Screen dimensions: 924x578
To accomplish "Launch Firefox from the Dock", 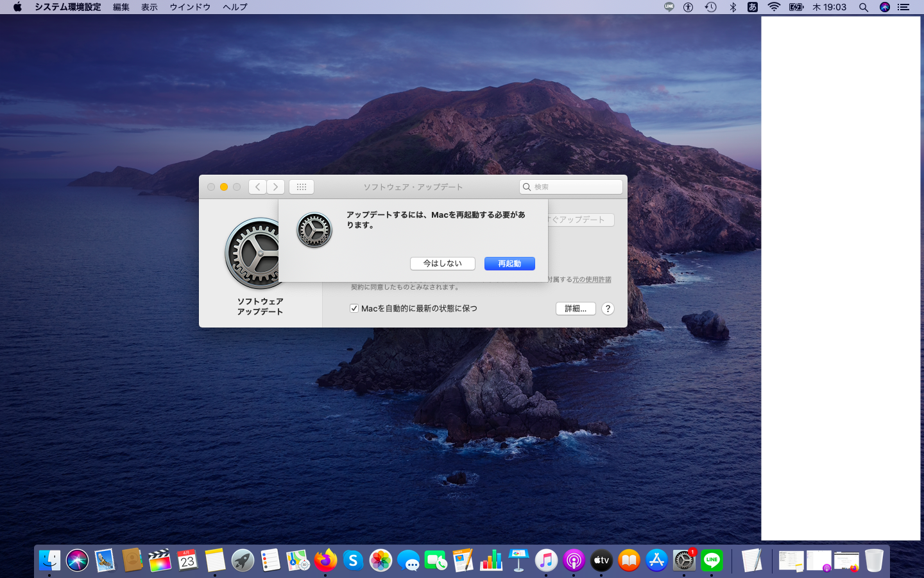I will pos(325,561).
